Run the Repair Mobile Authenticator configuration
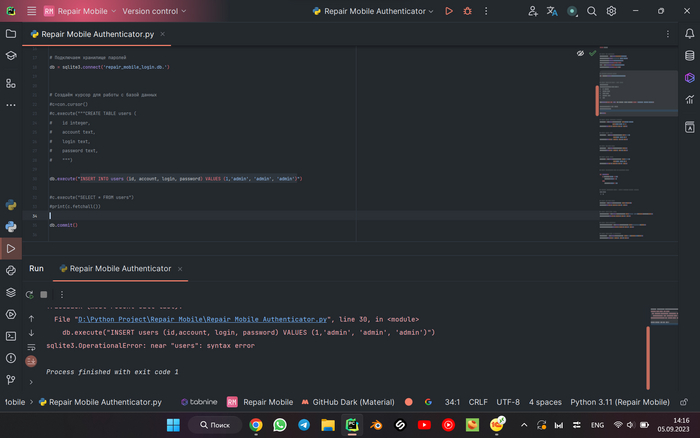700x438 pixels. coord(447,11)
